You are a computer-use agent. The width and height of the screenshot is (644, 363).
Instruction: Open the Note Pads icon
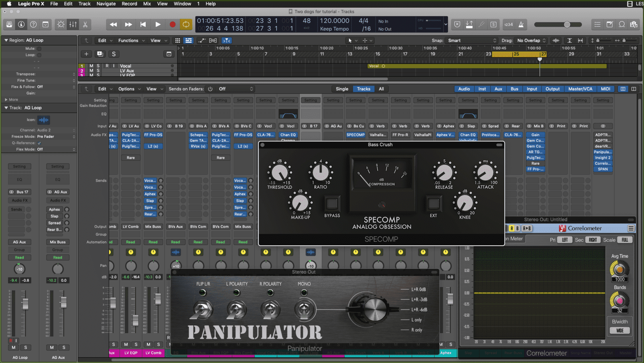point(610,25)
